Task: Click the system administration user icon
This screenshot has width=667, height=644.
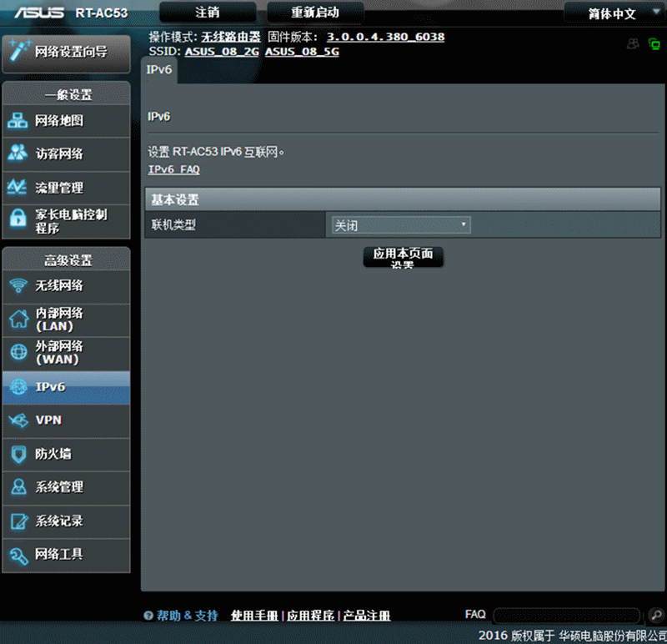Action: point(18,487)
